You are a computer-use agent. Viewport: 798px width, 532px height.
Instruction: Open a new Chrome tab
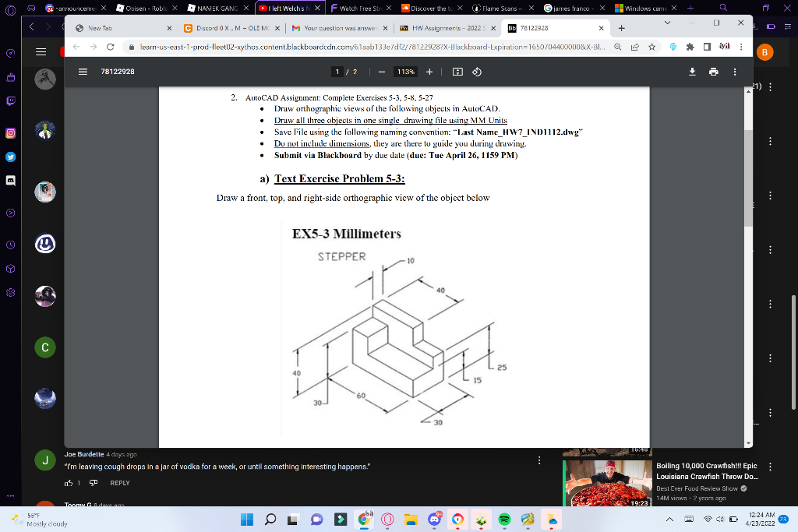(x=621, y=28)
